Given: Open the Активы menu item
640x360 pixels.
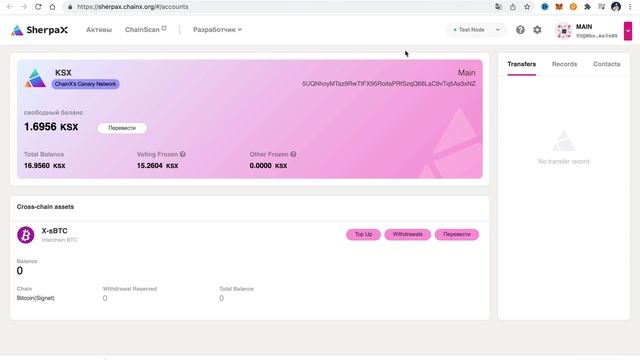Looking at the screenshot, I should [99, 30].
